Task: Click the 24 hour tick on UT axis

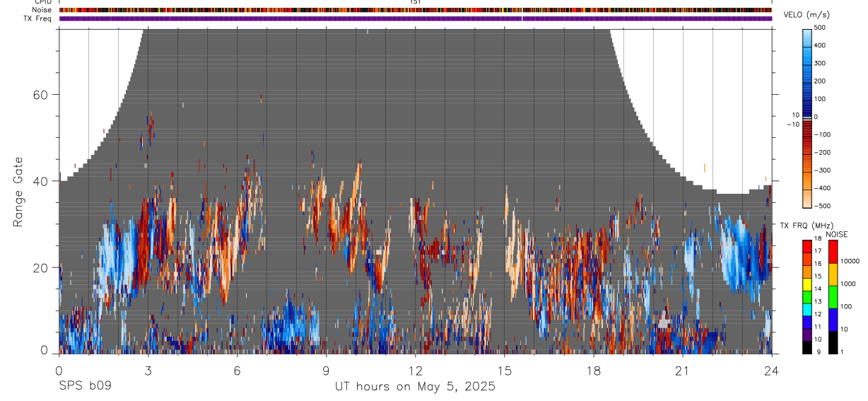Action: tap(771, 370)
